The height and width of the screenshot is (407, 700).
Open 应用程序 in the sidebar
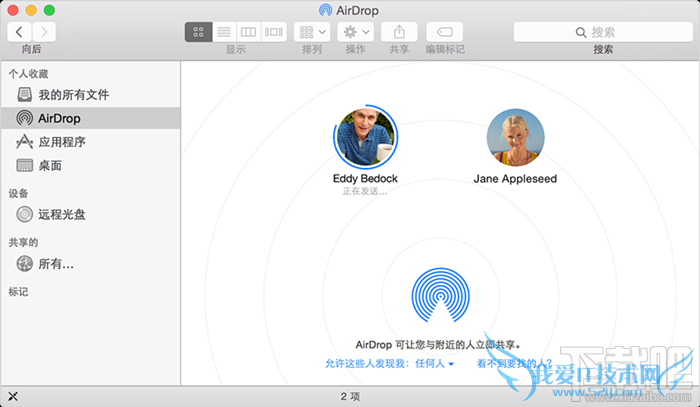pyautogui.click(x=91, y=142)
